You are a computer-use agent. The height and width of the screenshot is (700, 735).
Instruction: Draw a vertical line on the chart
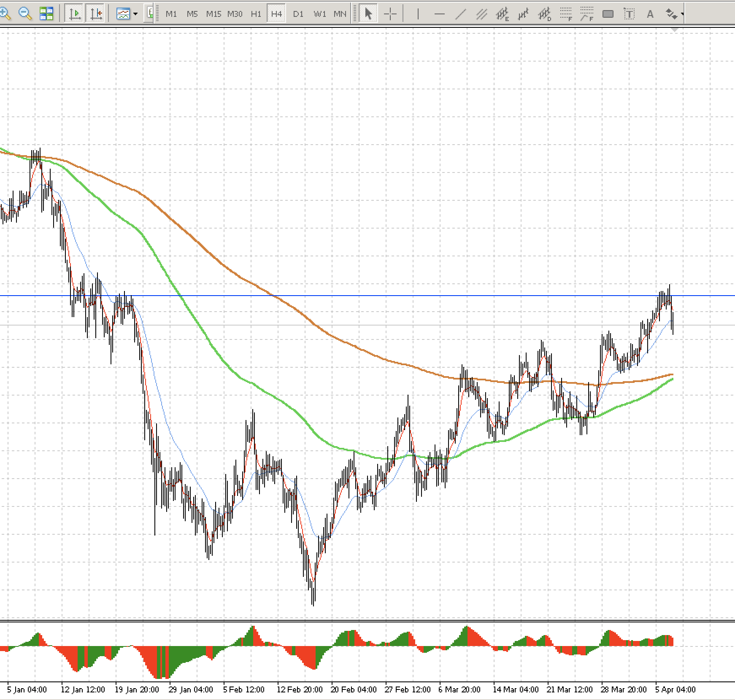point(418,14)
